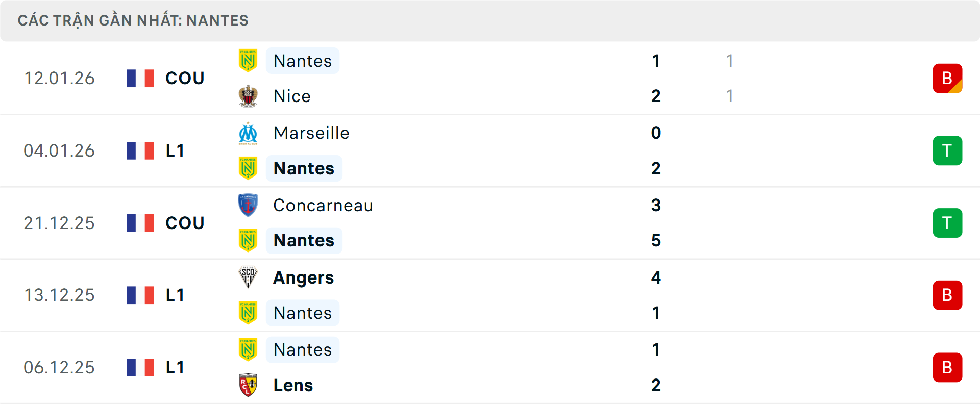Toggle the red B badge for the Lens match
Screen dimensions: 980x404
coord(947,367)
